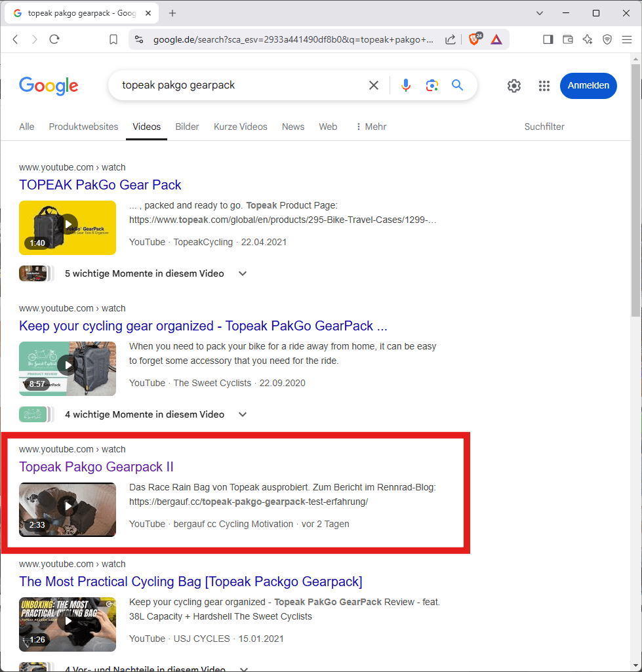Image resolution: width=642 pixels, height=672 pixels.
Task: Bookmark this page in address bar
Action: click(x=113, y=39)
